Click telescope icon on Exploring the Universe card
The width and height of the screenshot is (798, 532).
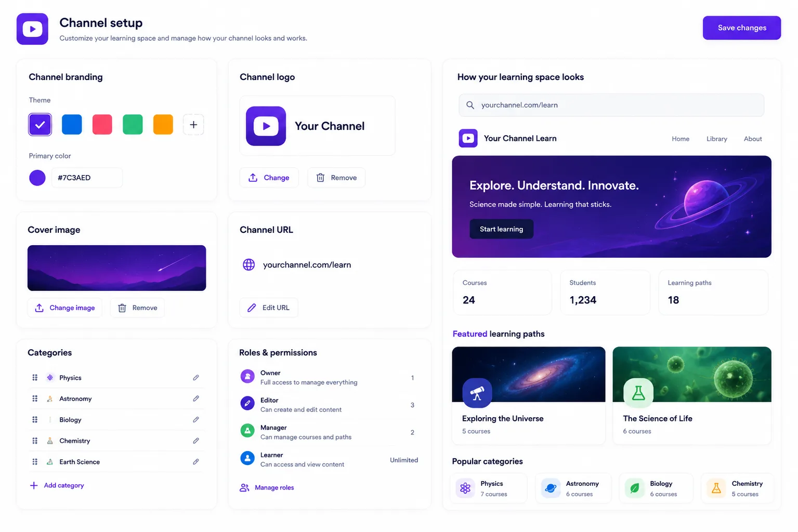point(477,393)
